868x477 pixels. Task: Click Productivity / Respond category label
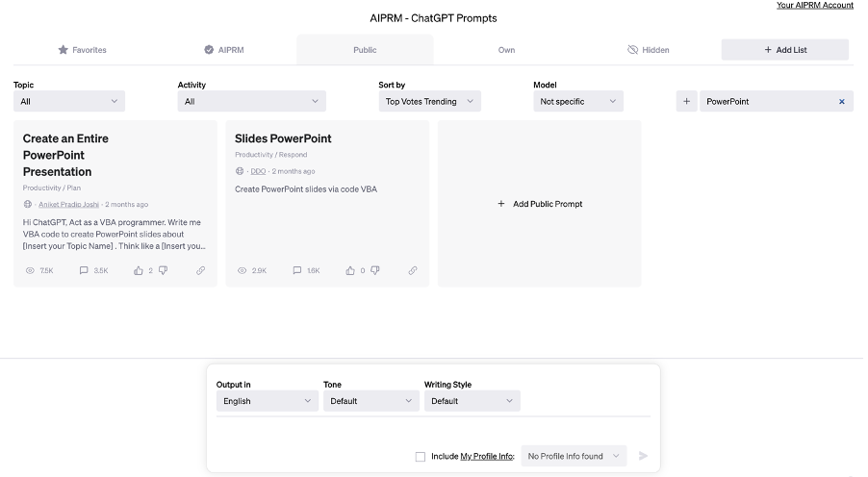(270, 155)
